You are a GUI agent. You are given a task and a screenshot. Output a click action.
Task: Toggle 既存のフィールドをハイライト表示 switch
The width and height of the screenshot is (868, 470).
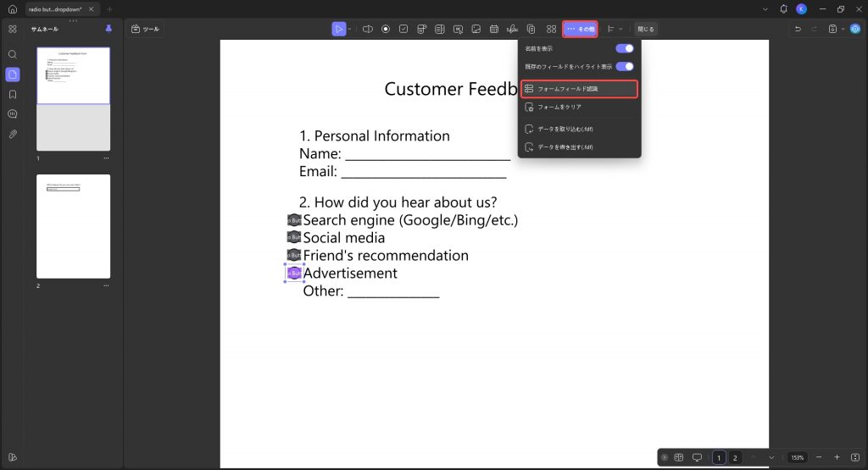click(625, 66)
